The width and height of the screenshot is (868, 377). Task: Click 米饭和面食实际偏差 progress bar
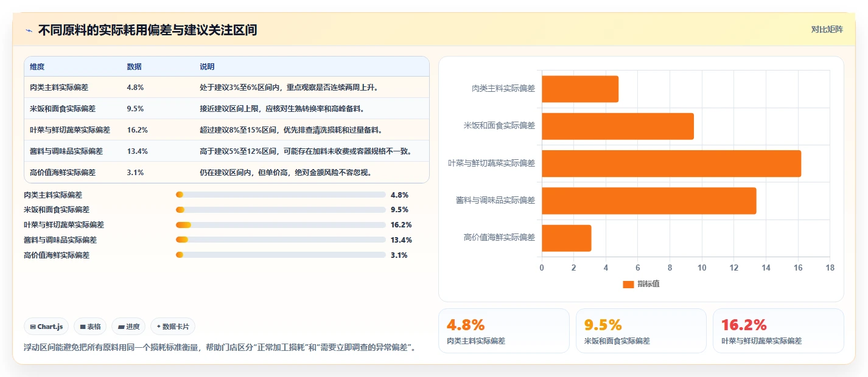281,210
